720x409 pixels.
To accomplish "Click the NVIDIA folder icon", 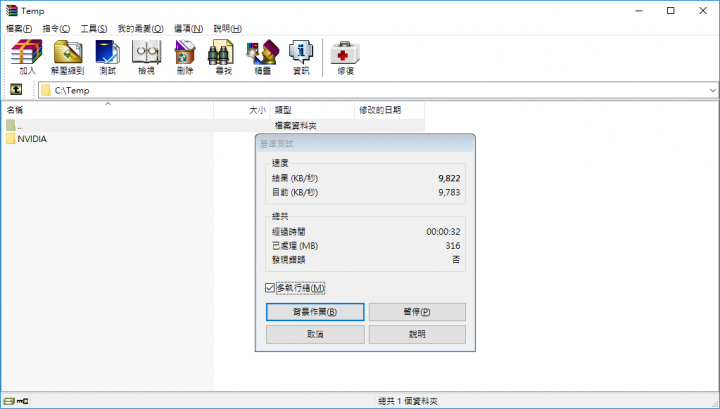I will tap(11, 139).
